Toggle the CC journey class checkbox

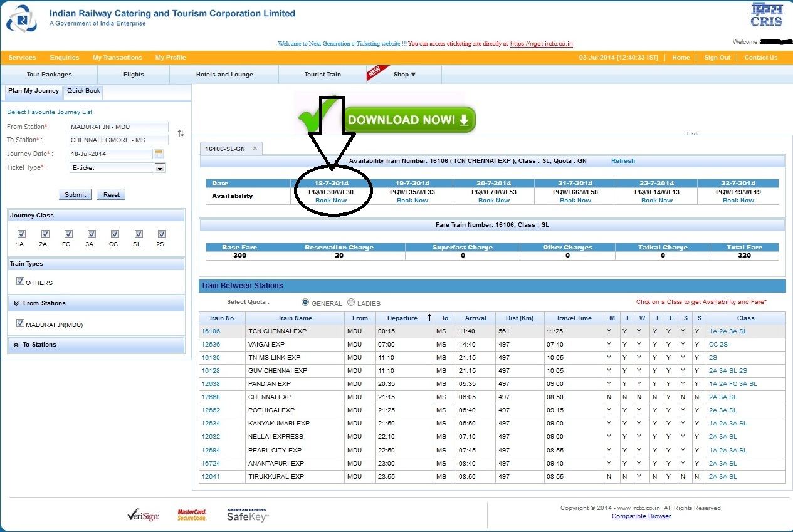pos(115,234)
